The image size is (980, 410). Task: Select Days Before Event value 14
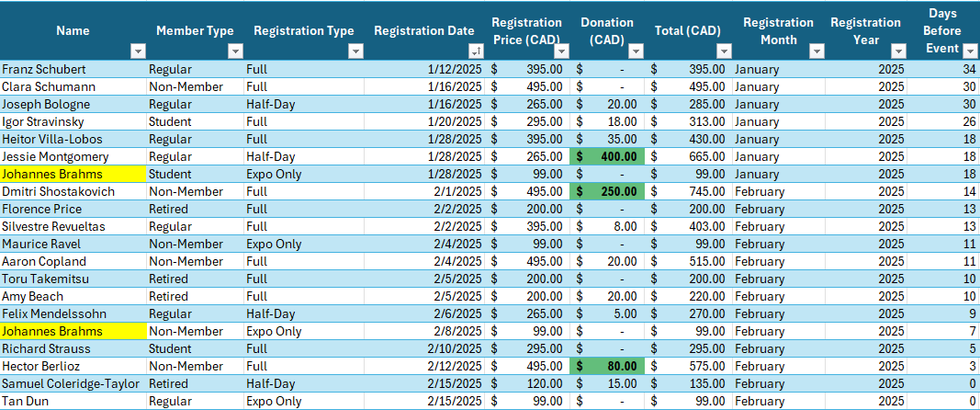coord(943,191)
